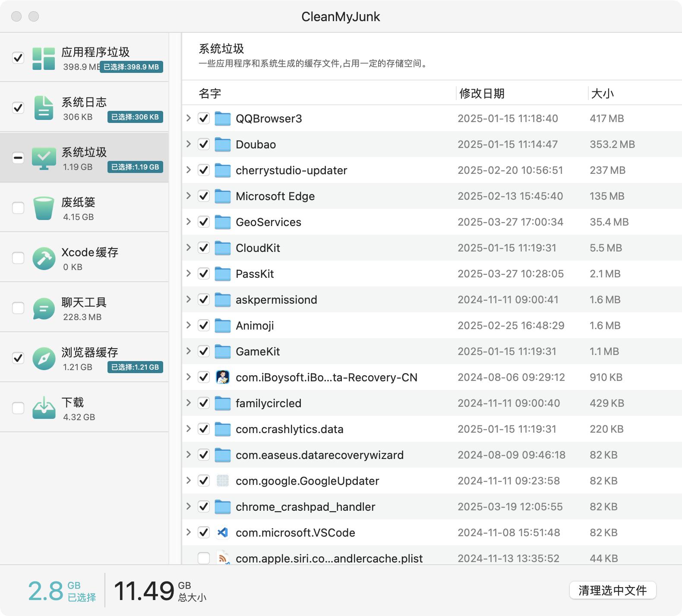Check the Xcode缓存 category checkbox
The width and height of the screenshot is (682, 616).
coord(18,258)
